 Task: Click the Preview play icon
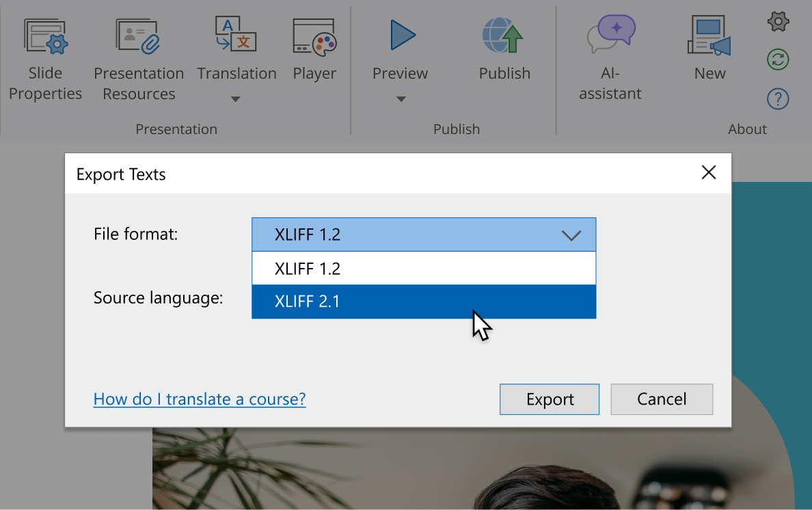[403, 36]
